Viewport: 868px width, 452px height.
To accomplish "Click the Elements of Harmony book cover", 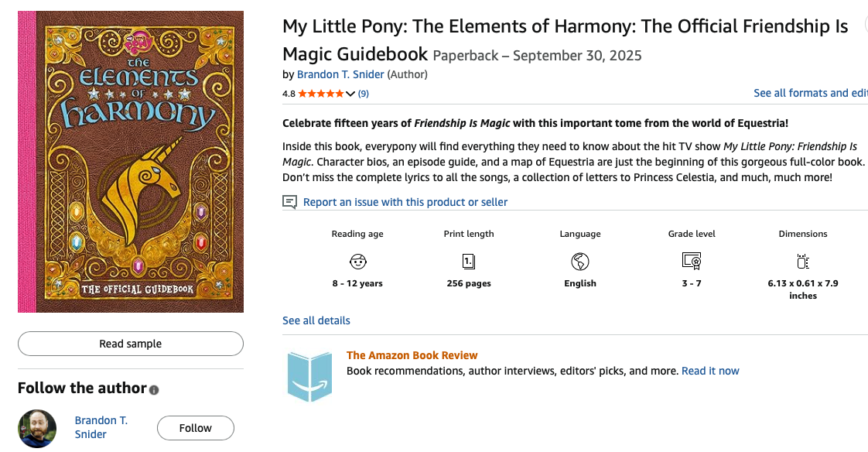I will pyautogui.click(x=131, y=162).
